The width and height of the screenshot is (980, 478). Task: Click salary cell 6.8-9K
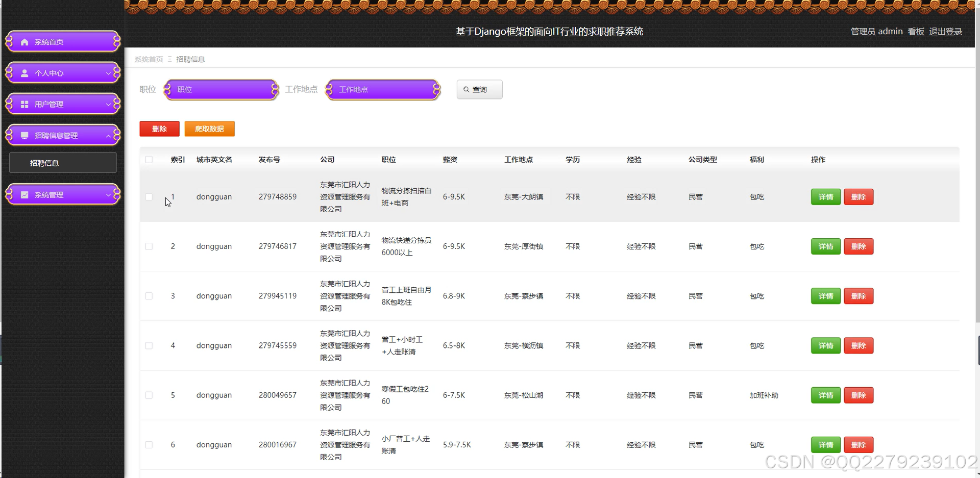454,296
